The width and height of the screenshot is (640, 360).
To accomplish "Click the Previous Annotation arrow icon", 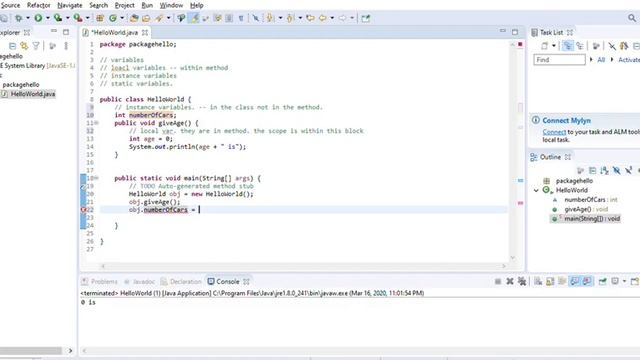I will pos(290,18).
